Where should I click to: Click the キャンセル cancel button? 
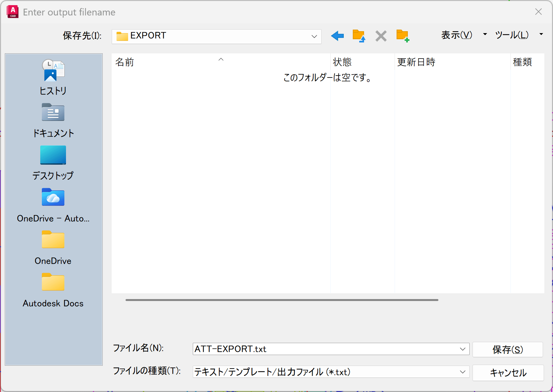point(508,373)
